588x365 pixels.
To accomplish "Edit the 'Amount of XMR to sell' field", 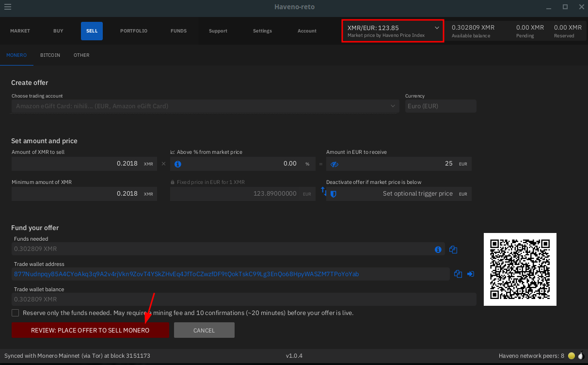I will click(x=84, y=164).
